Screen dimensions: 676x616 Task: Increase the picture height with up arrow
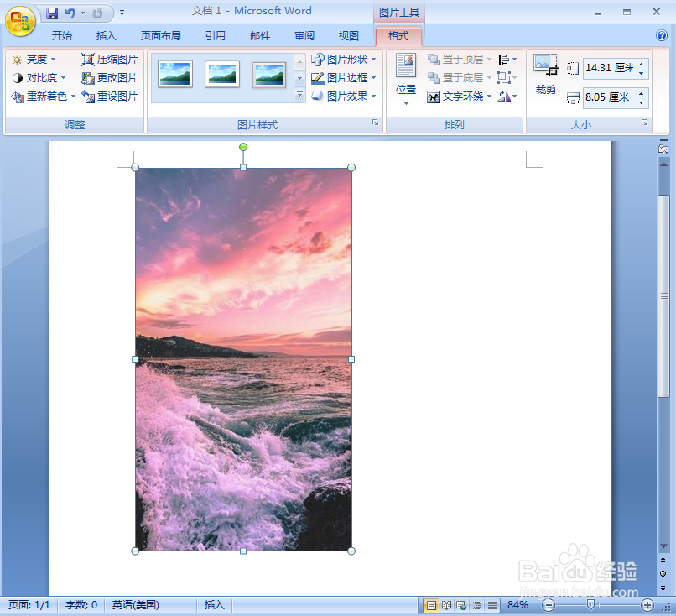(x=642, y=65)
